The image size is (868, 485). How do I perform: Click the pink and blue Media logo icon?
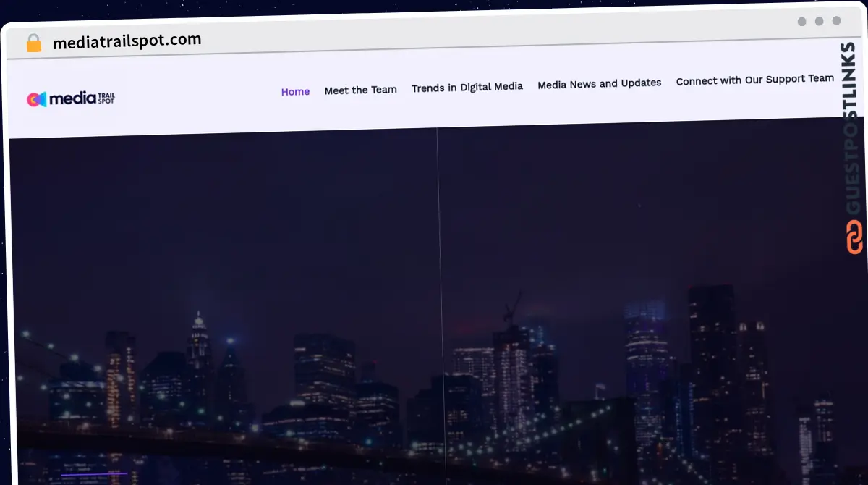pos(37,99)
